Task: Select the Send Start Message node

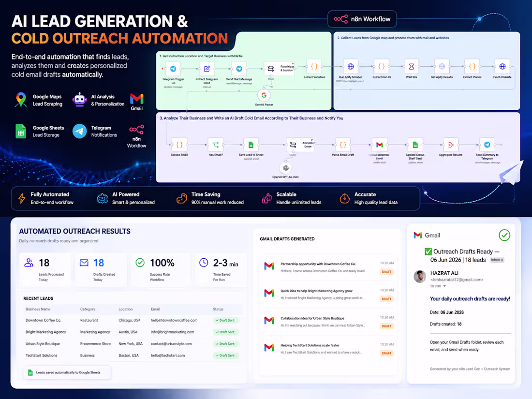Action: coord(239,69)
